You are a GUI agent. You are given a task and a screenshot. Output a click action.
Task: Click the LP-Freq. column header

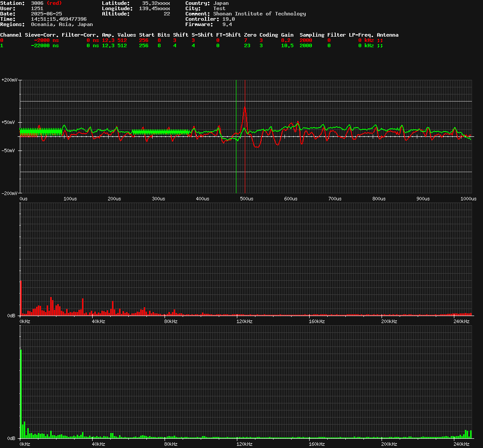pyautogui.click(x=361, y=35)
